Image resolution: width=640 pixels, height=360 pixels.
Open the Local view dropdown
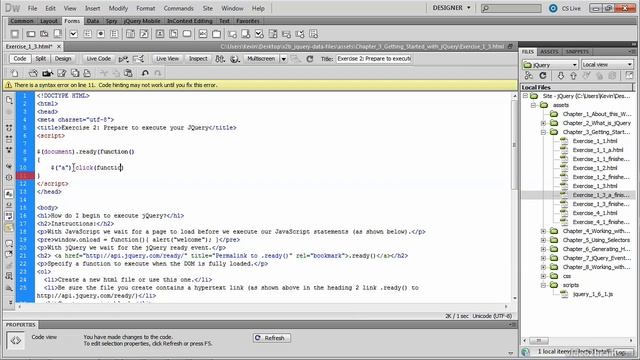(x=607, y=64)
